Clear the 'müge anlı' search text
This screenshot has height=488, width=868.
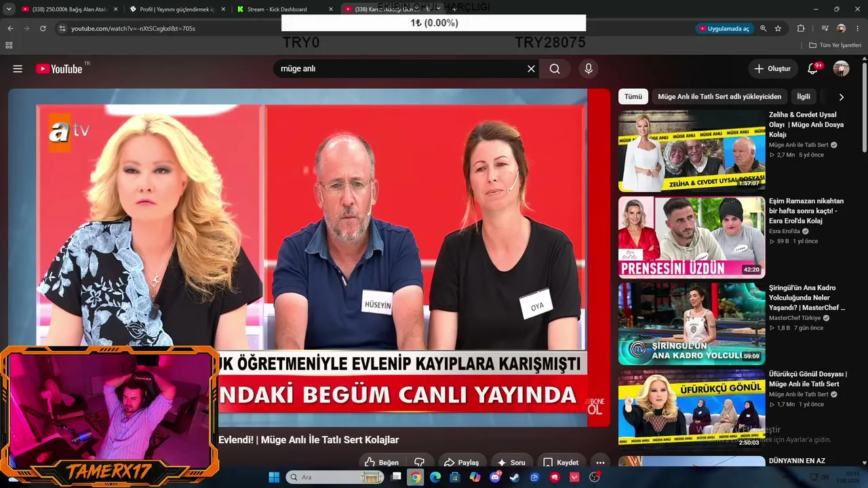[531, 68]
